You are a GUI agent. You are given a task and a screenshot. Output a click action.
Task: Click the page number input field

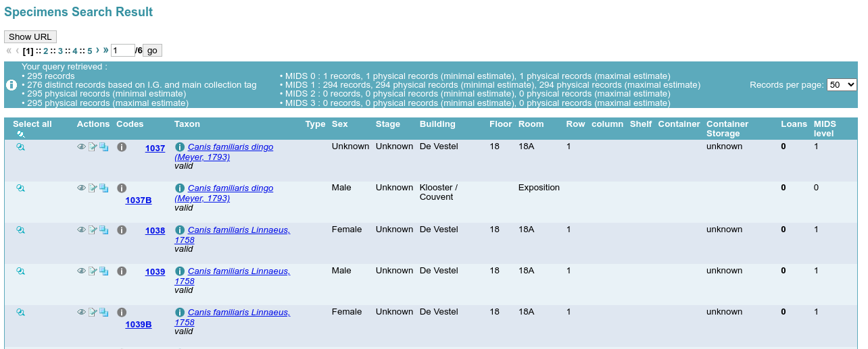click(x=122, y=51)
